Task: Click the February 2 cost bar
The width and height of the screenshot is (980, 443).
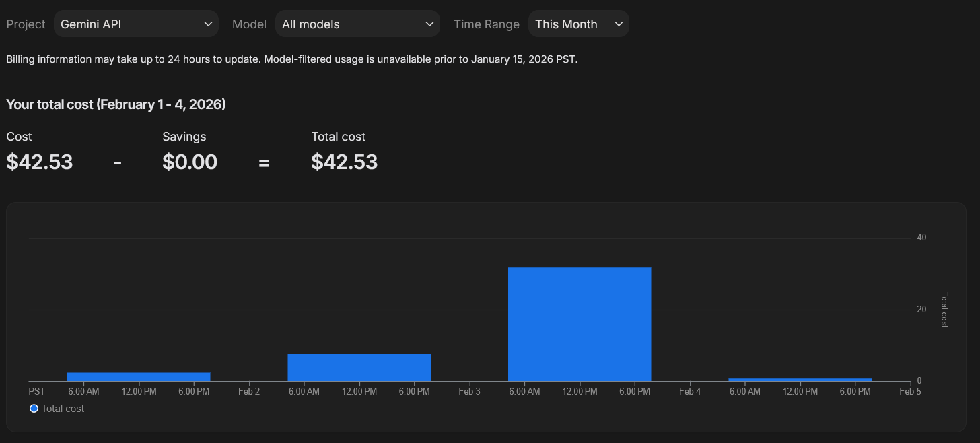Action: coord(359,368)
